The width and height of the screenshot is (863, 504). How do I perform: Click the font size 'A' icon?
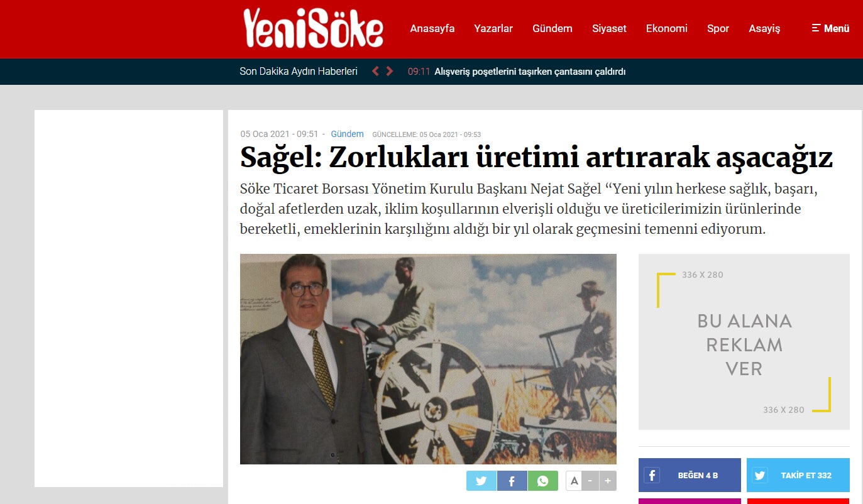pyautogui.click(x=574, y=481)
